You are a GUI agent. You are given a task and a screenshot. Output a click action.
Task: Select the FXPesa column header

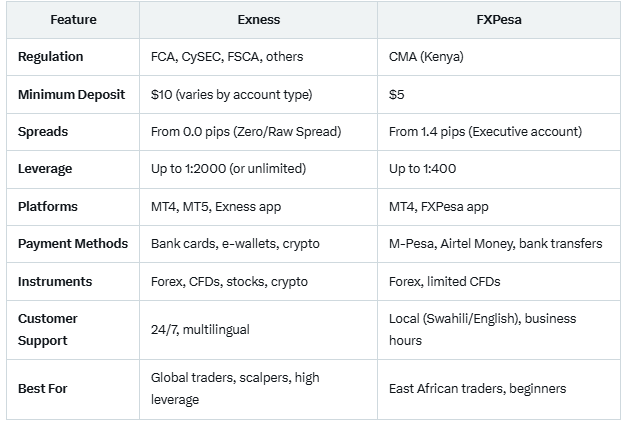pos(499,20)
